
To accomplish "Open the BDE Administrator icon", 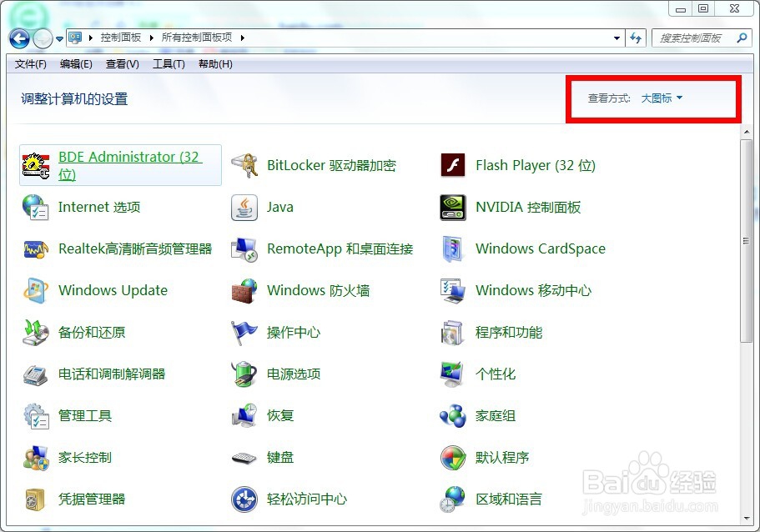I will pyautogui.click(x=35, y=165).
